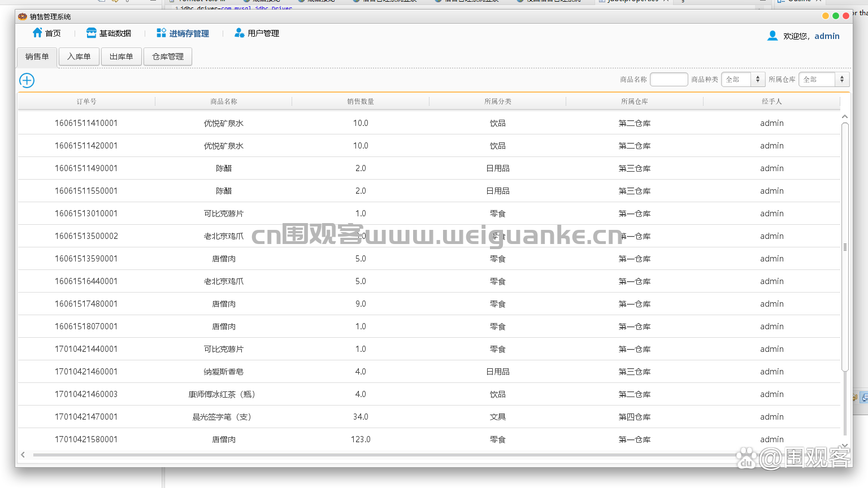Select order 16061513500002 cell
This screenshot has width=868, height=488.
[x=86, y=236]
